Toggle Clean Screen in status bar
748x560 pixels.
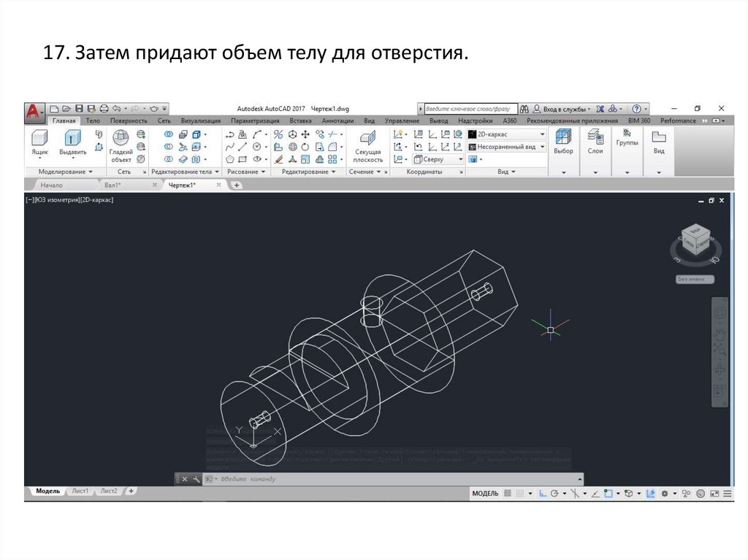click(714, 494)
